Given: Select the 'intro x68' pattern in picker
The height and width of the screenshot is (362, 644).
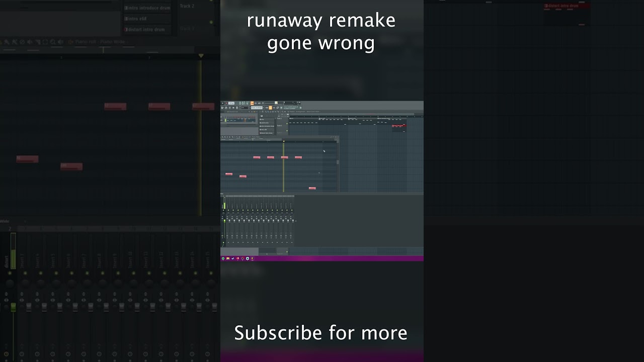Looking at the screenshot, I should 267,130.
